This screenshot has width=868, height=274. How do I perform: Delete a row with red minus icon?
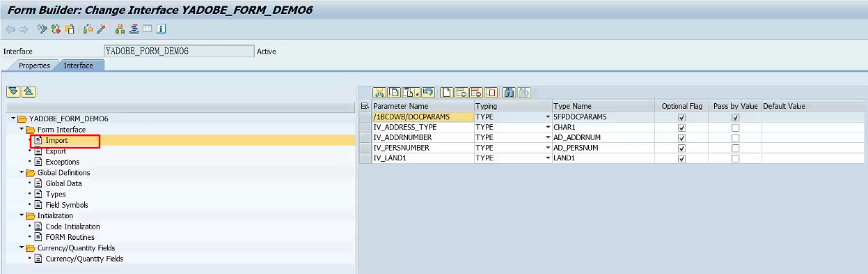(476, 92)
